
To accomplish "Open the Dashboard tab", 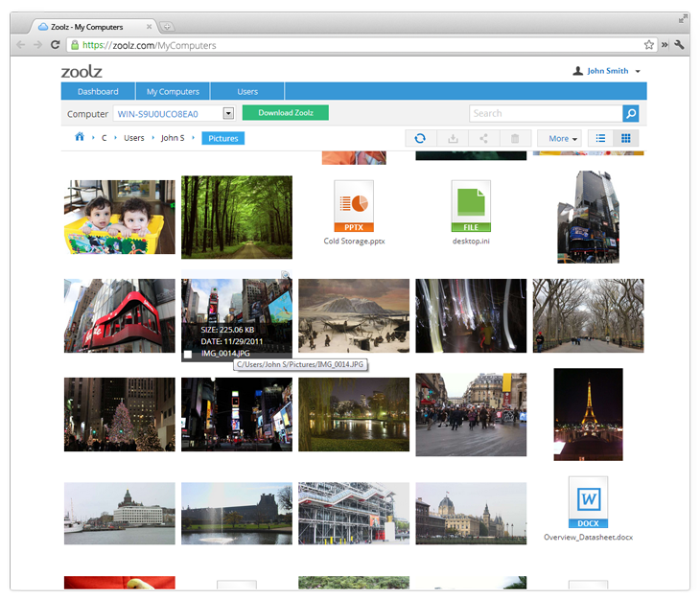I will [x=98, y=92].
